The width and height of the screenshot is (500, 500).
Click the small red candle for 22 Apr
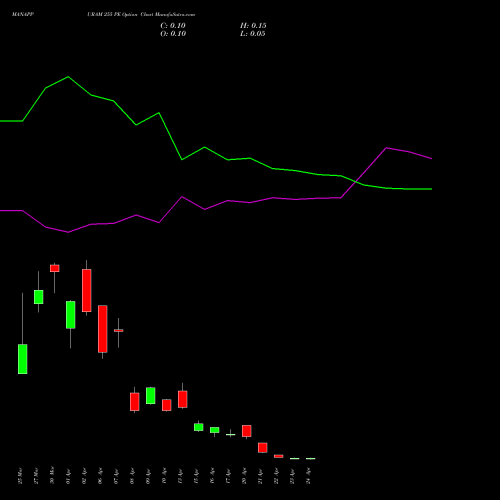279,456
